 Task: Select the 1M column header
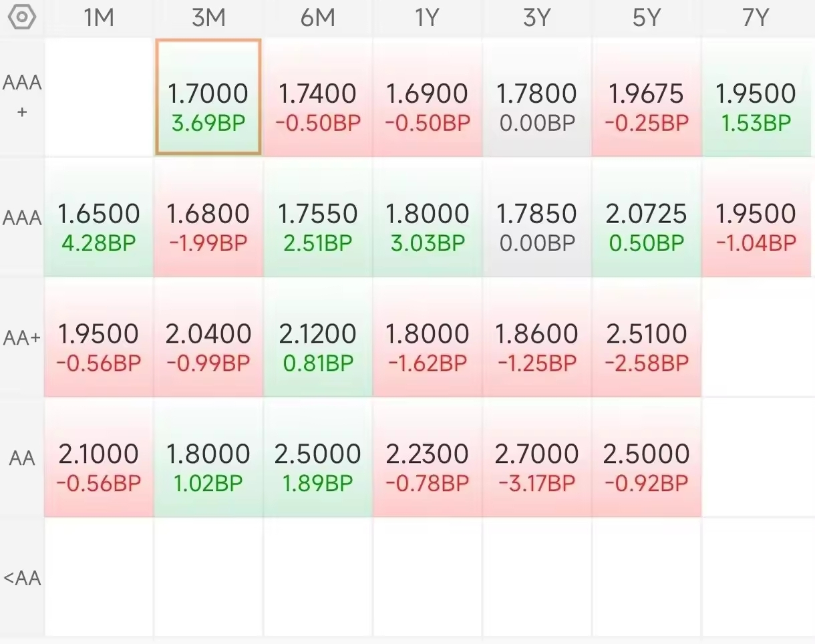click(99, 18)
